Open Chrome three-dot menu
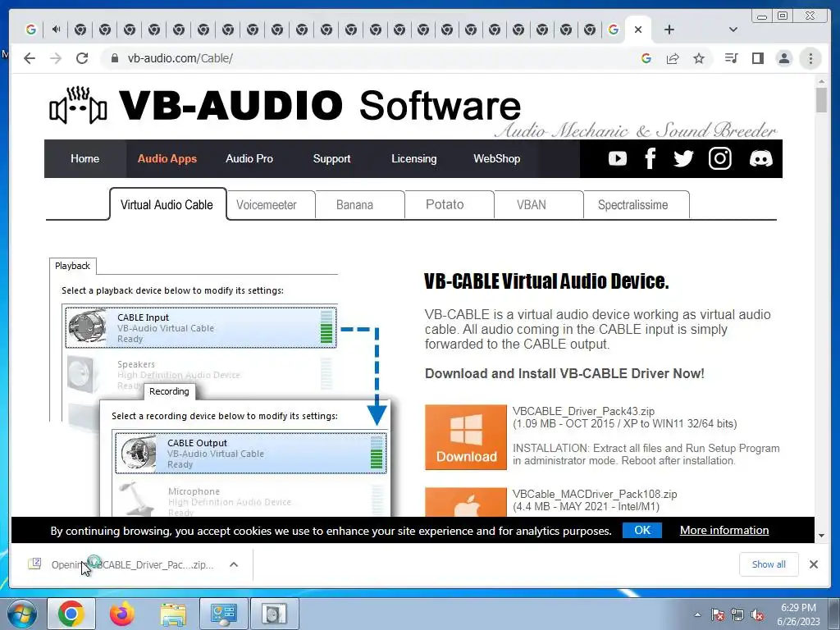The height and width of the screenshot is (630, 840). 810,58
